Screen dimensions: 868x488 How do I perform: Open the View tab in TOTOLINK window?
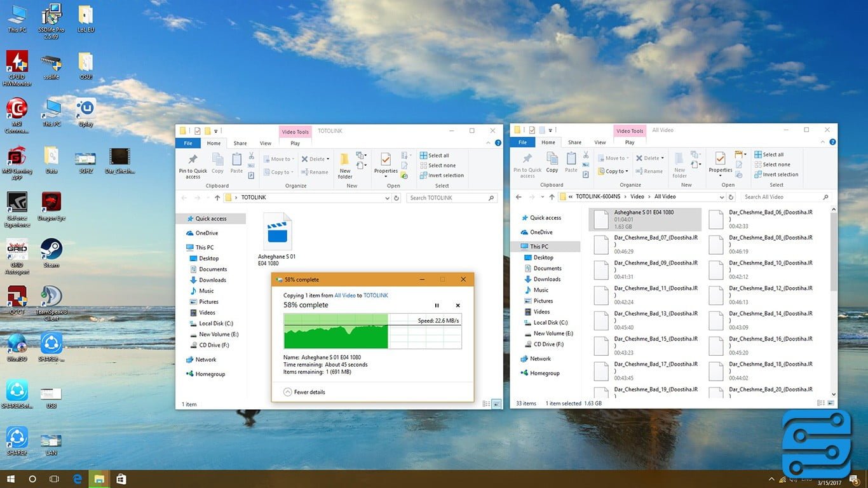click(x=266, y=144)
